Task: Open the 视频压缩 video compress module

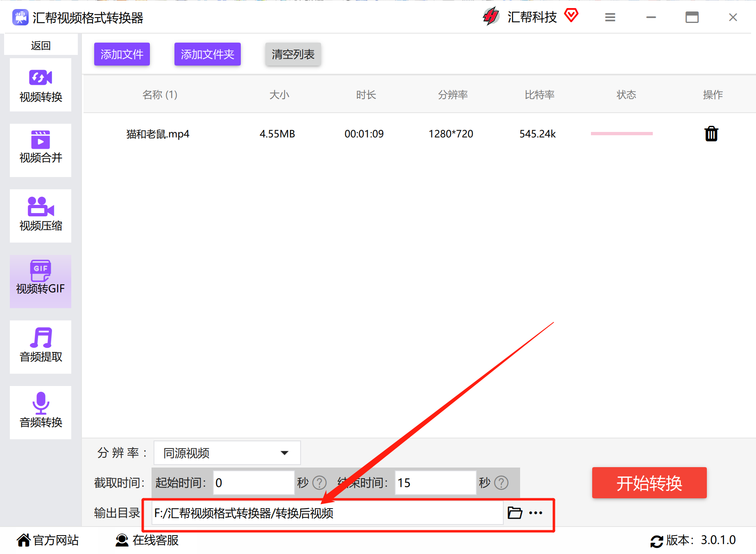Action: point(41,216)
